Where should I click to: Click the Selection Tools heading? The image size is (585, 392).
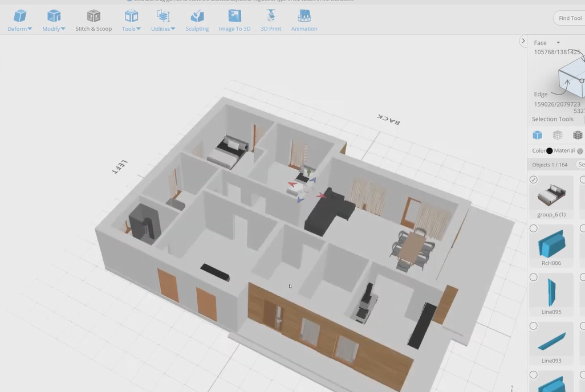point(552,119)
